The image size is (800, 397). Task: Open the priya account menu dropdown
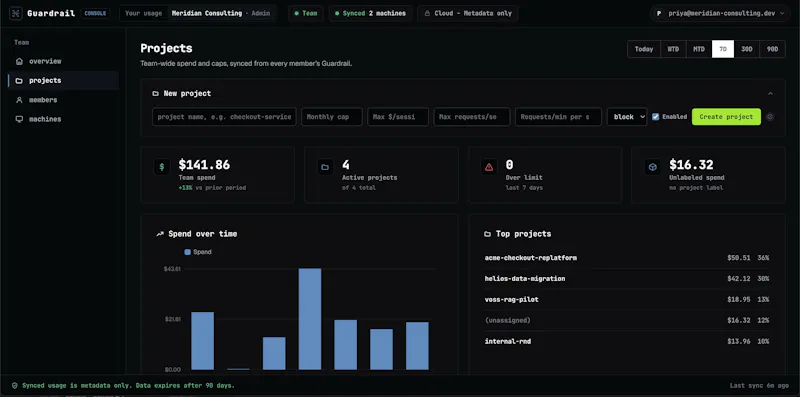[x=720, y=14]
